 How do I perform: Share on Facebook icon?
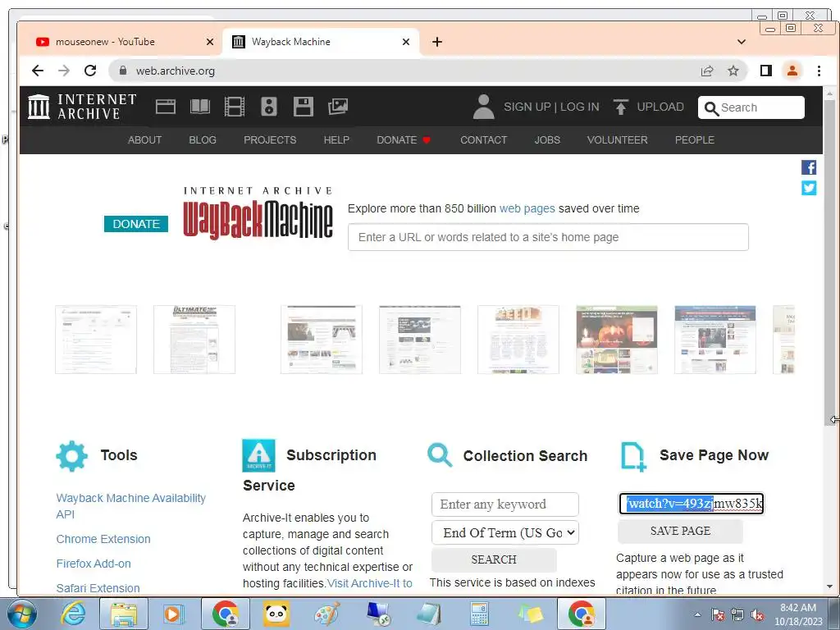(x=809, y=167)
